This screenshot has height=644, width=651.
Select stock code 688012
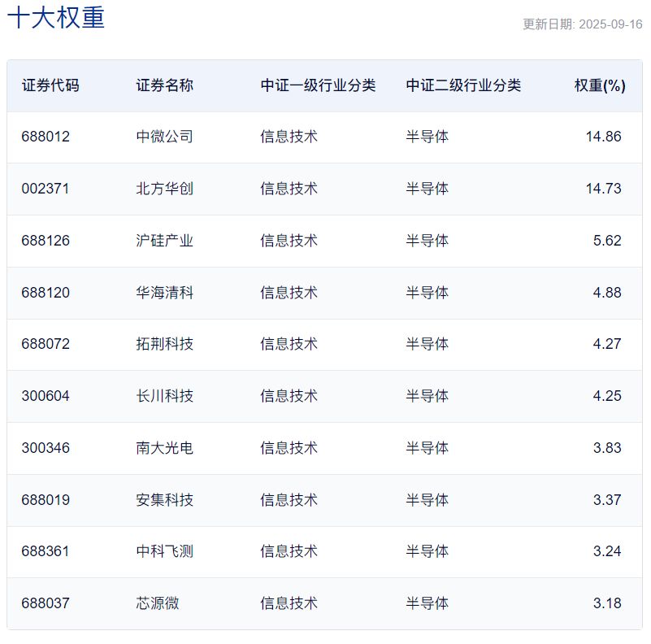tap(46, 137)
